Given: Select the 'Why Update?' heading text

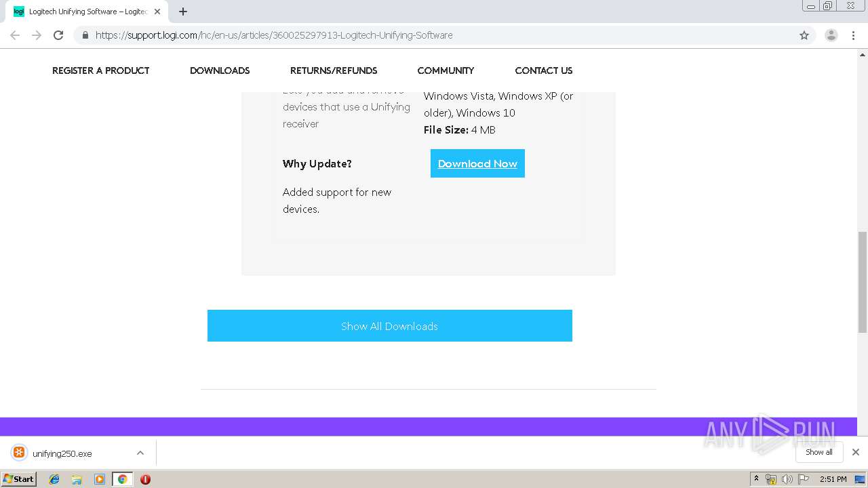Looking at the screenshot, I should coord(317,164).
